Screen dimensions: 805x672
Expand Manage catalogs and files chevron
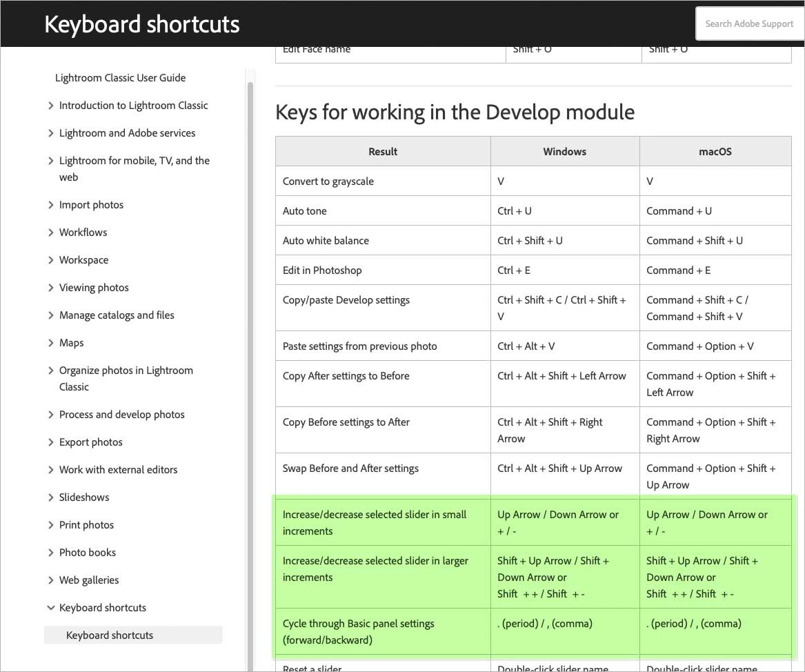[x=50, y=316]
